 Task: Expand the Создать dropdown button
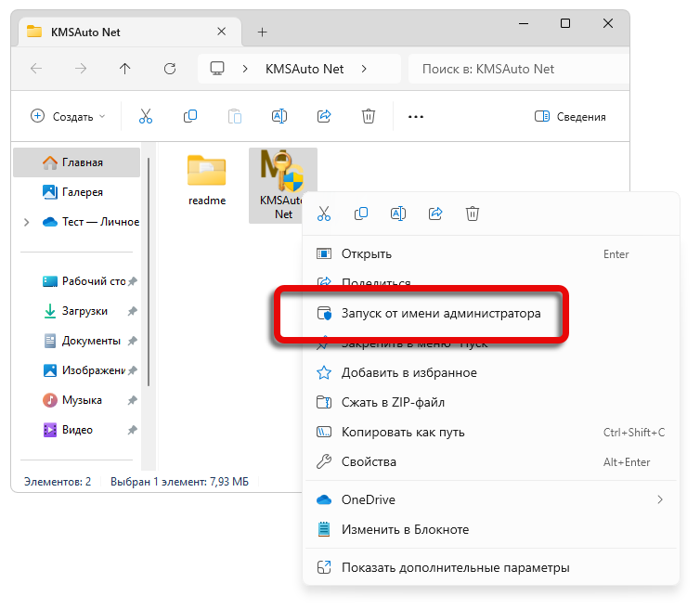pos(69,116)
